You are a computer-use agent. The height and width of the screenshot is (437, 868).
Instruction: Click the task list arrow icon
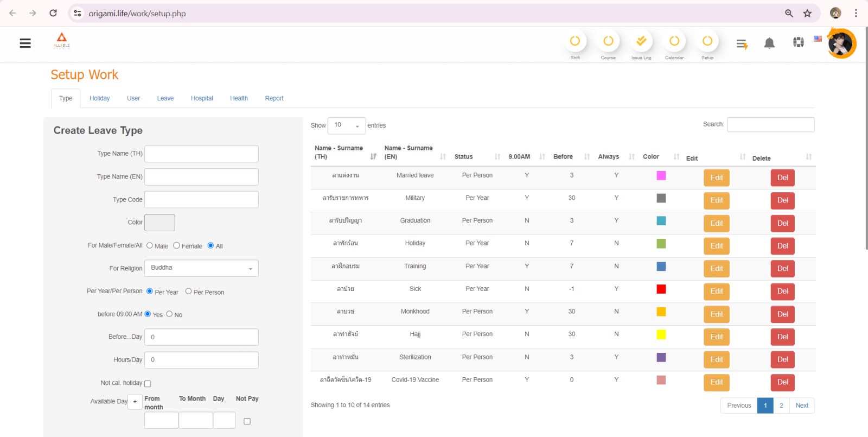742,44
